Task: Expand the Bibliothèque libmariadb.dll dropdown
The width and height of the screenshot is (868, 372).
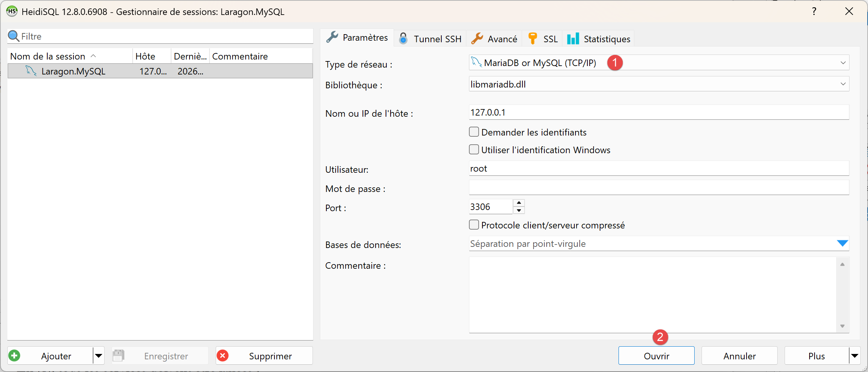Action: tap(659, 84)
